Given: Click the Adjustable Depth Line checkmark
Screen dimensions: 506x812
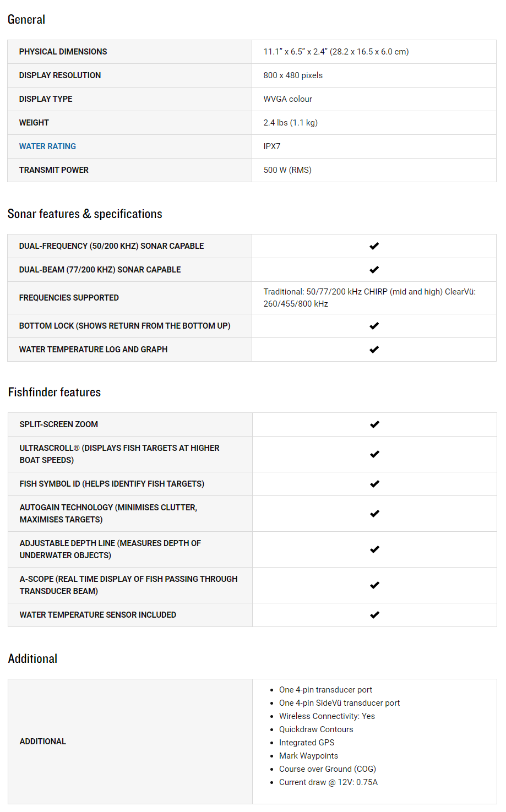Looking at the screenshot, I should (375, 549).
